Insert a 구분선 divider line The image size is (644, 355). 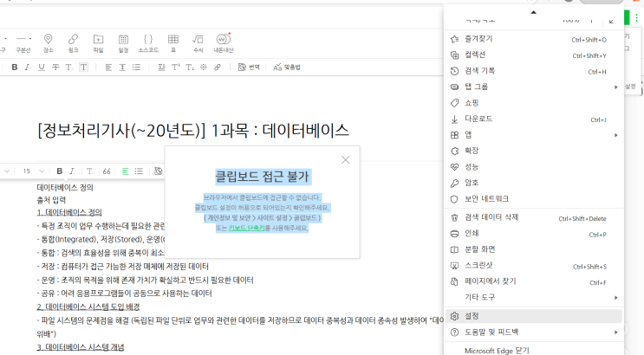[x=23, y=43]
